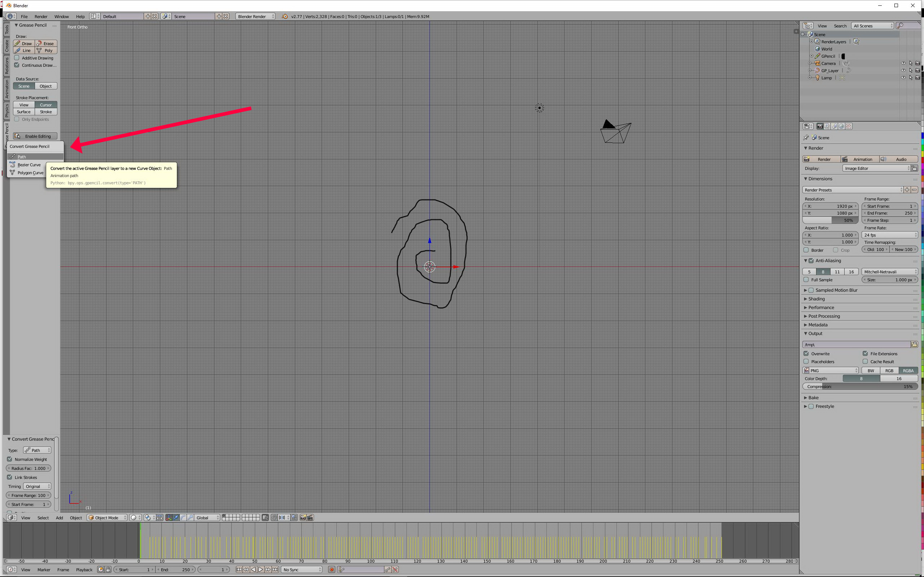924x577 pixels.
Task: Open the Object Mode dropdown
Action: pos(107,517)
